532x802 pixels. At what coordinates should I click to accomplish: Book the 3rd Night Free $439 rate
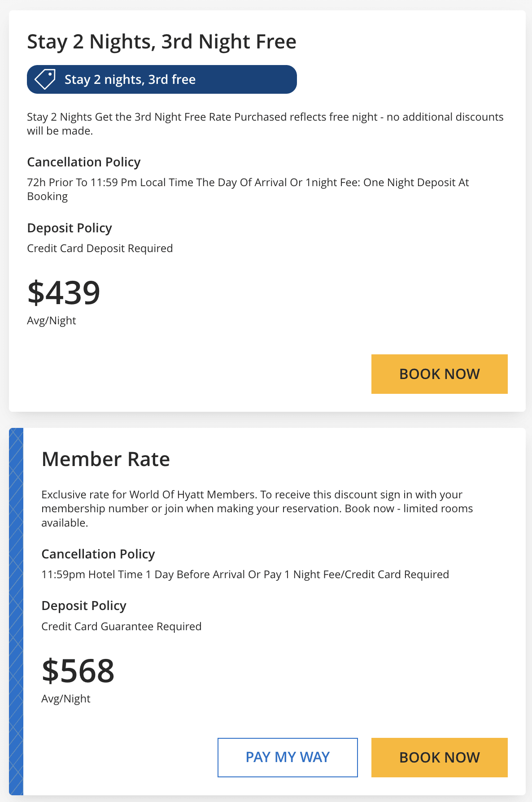(439, 374)
